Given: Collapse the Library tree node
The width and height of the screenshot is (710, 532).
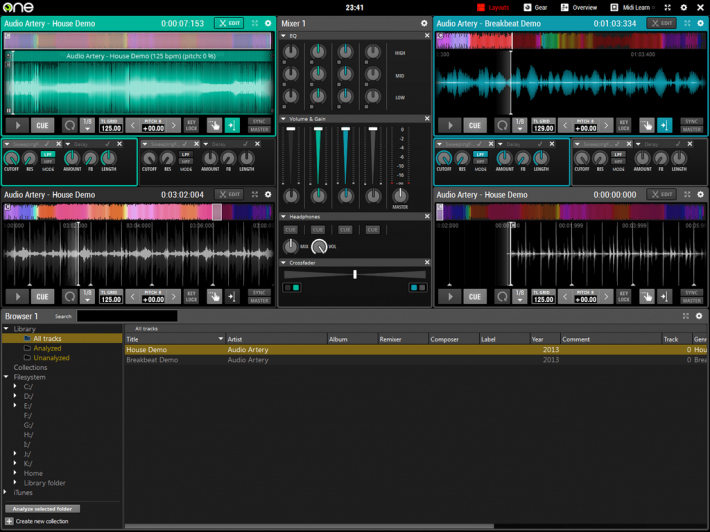Looking at the screenshot, I should pyautogui.click(x=6, y=329).
